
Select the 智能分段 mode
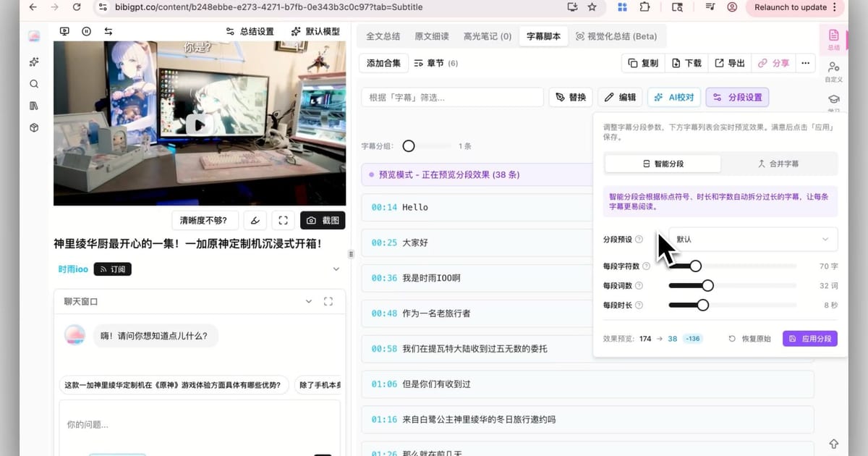(x=663, y=164)
